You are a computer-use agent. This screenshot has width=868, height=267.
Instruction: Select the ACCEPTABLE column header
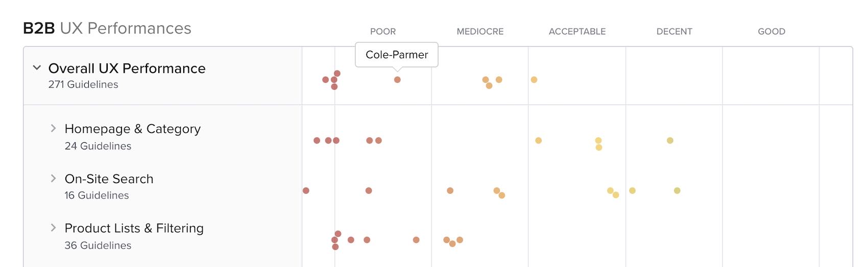pos(577,32)
